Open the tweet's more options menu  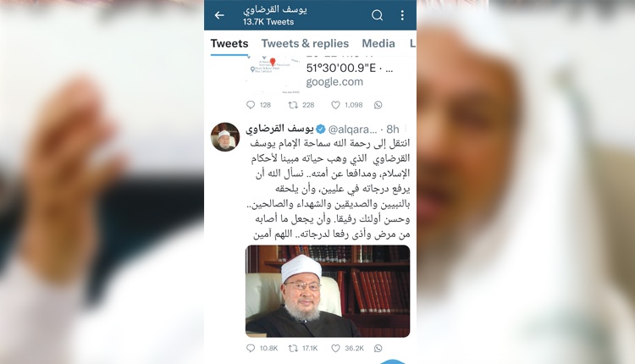coord(406,129)
